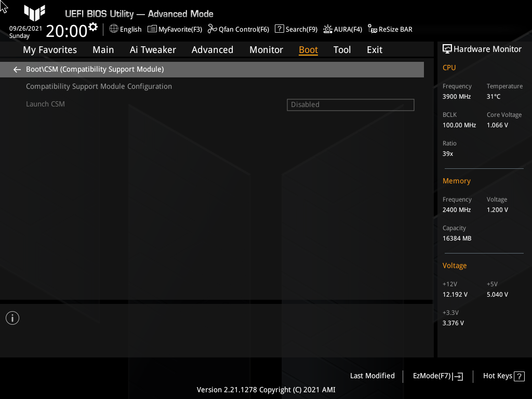Go back from the CSM configuration page
Screen dimensions: 532x399
(17, 69)
